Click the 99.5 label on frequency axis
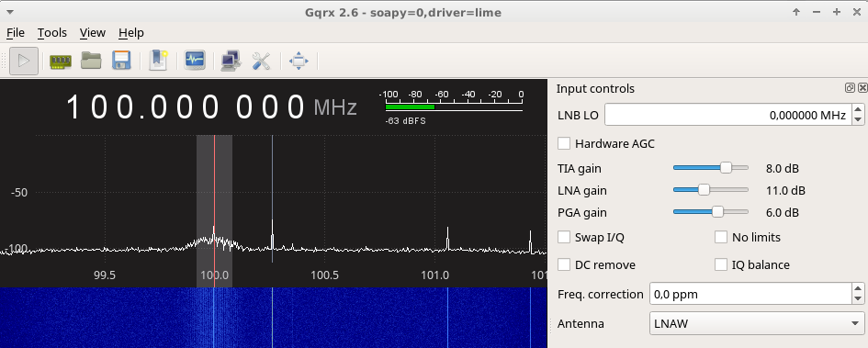Viewport: 868px width, 348px height. click(x=105, y=275)
